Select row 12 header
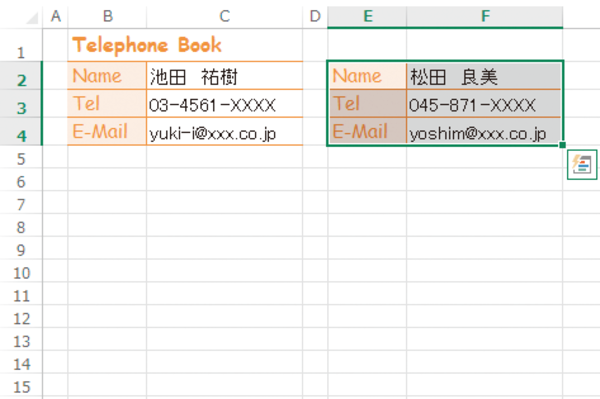 tap(21, 316)
